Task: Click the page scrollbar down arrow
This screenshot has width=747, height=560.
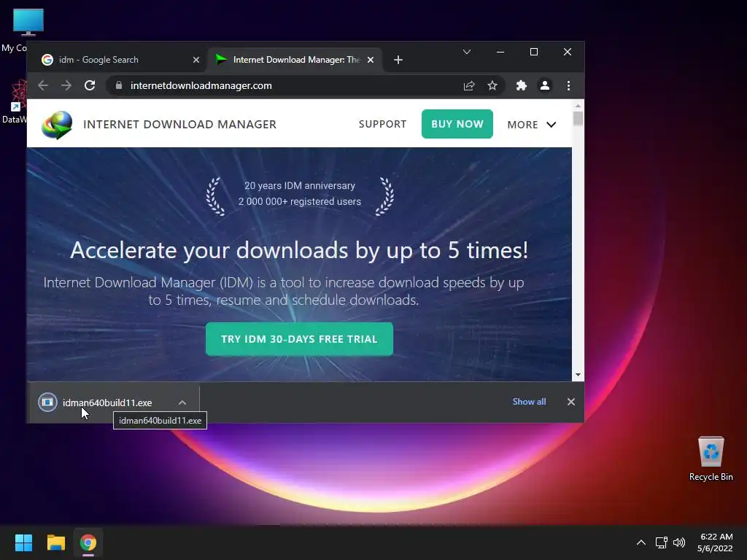Action: 578,376
